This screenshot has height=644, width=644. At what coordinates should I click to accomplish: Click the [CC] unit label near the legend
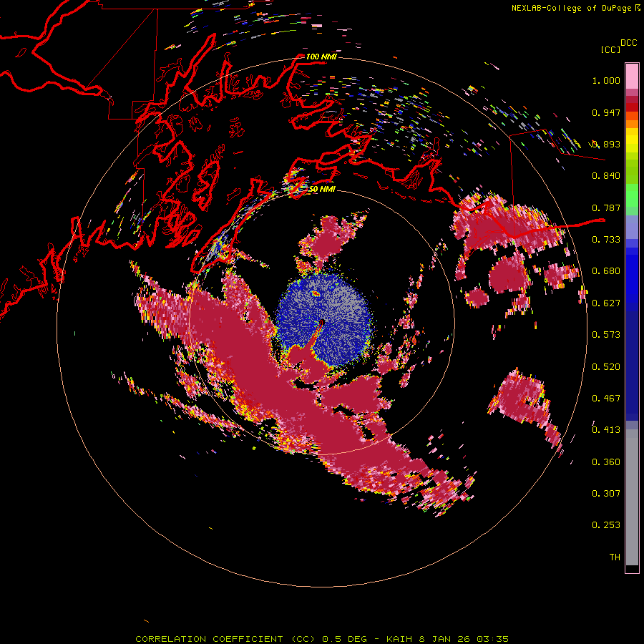tap(610, 49)
